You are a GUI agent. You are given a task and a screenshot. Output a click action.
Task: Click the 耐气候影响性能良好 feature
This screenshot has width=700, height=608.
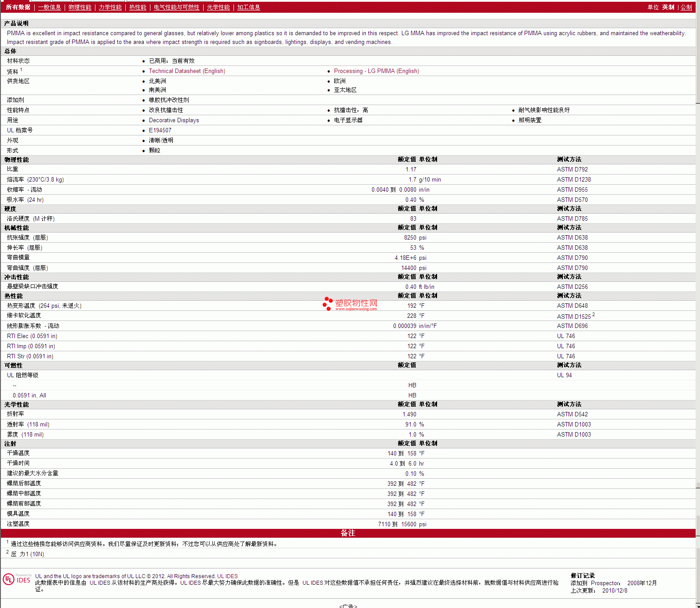[x=544, y=110]
